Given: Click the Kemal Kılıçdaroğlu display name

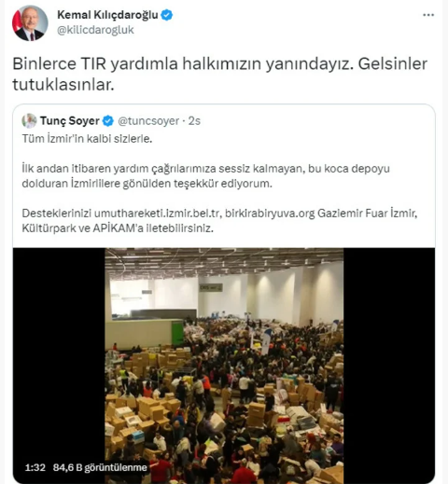Looking at the screenshot, I should tap(107, 15).
